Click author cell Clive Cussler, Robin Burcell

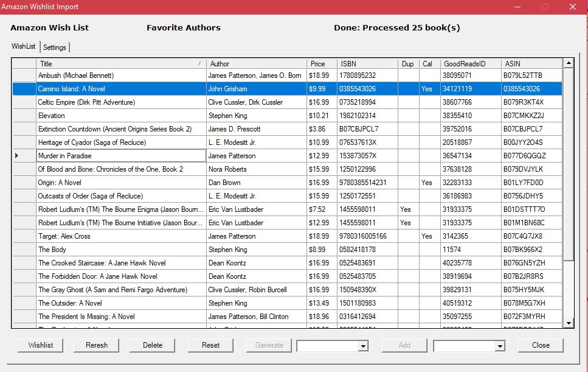[x=257, y=289]
